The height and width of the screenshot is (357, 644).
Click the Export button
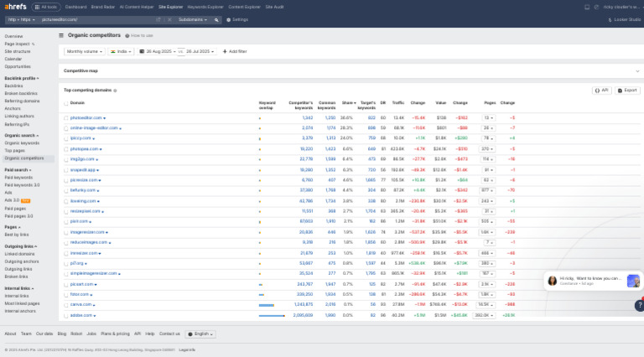click(627, 90)
